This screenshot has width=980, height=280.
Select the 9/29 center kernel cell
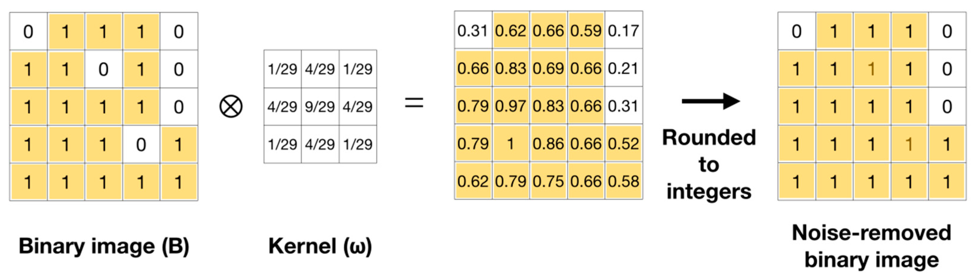coord(320,107)
